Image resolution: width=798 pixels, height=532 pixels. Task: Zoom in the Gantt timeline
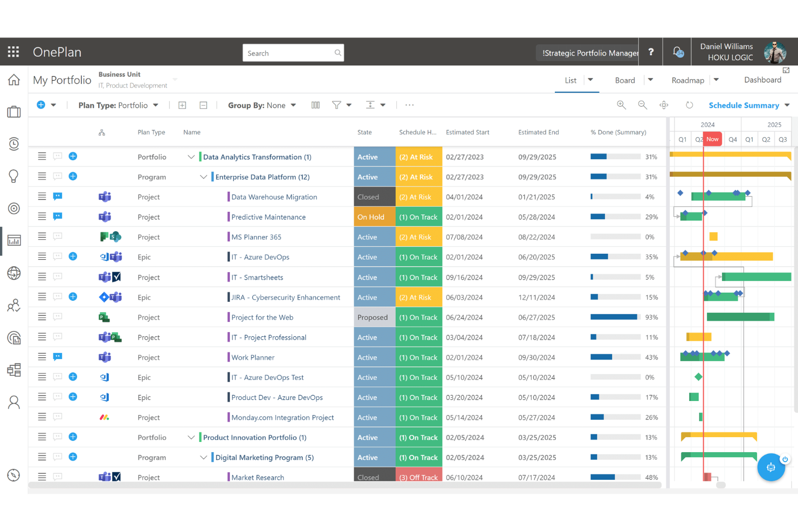tap(622, 105)
